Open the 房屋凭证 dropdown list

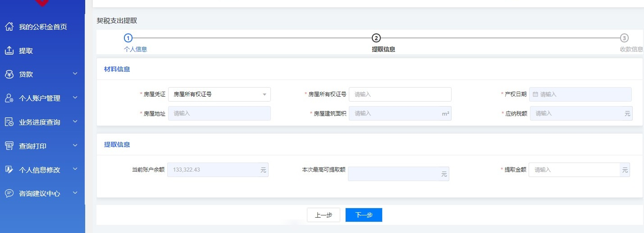[x=219, y=94]
